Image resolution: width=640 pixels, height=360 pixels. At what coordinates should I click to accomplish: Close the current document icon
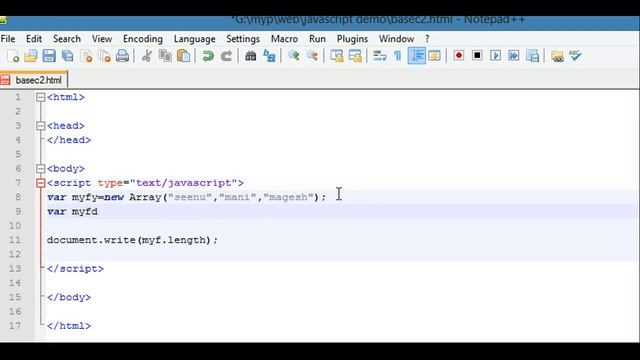(x=86, y=56)
